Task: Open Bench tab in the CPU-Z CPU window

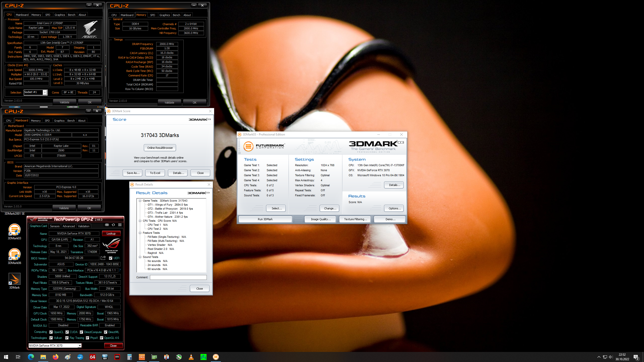Action: tap(71, 15)
